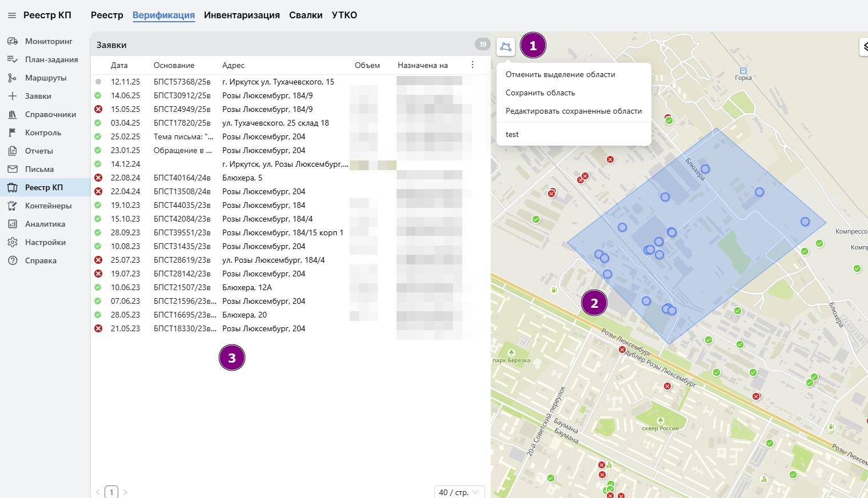Click the Контейнеры sidebar icon
868x498 pixels.
click(12, 206)
